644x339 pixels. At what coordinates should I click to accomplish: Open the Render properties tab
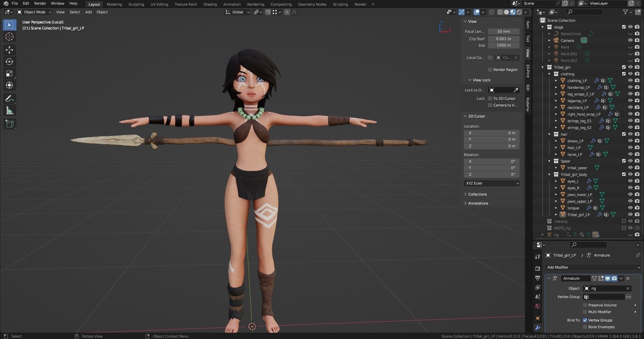click(x=538, y=268)
